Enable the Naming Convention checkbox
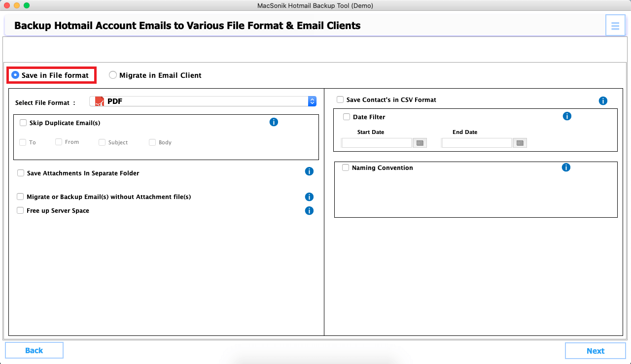The image size is (631, 364). click(x=346, y=167)
